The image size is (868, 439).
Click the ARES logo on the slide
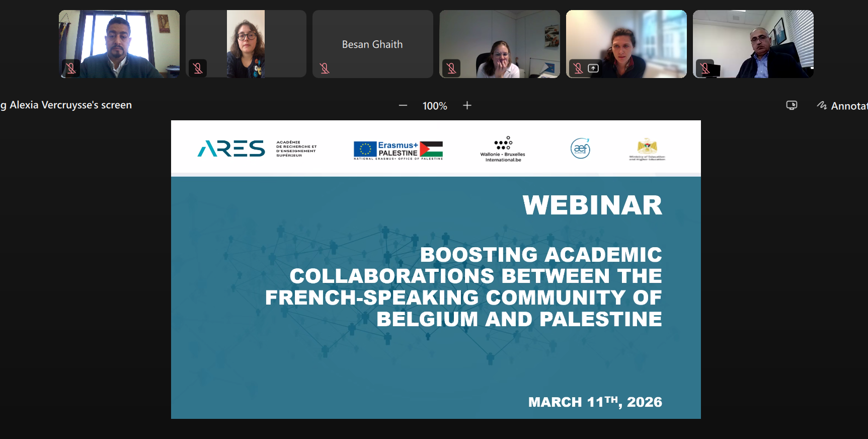(x=231, y=149)
